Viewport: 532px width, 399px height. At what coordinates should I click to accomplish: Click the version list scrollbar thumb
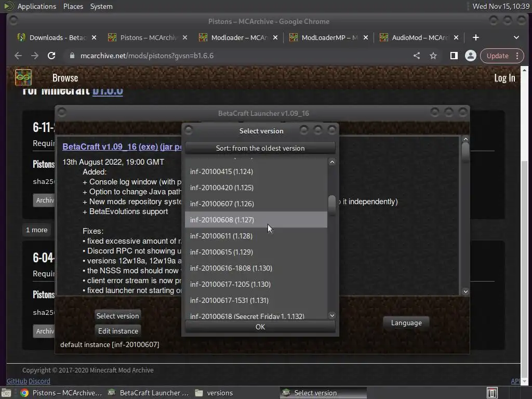pyautogui.click(x=332, y=205)
